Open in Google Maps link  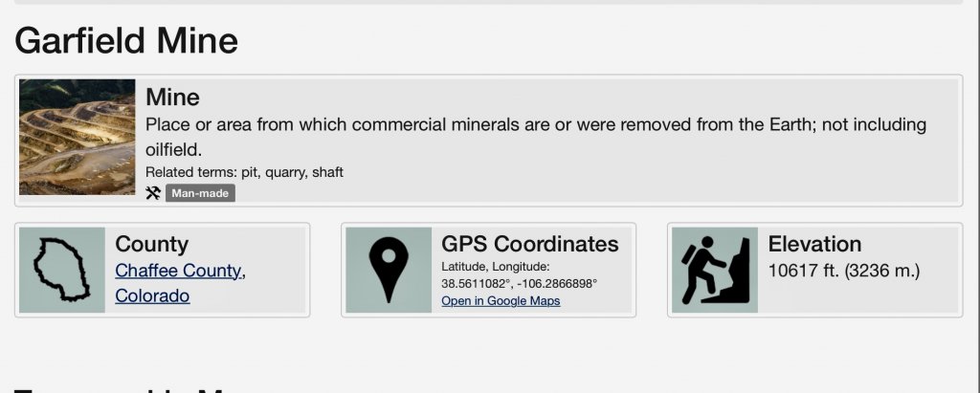501,301
